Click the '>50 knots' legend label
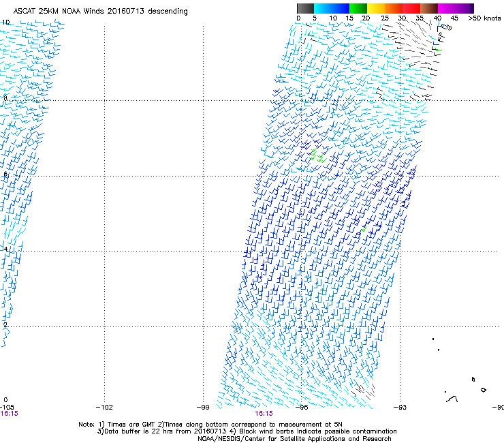 coord(484,18)
